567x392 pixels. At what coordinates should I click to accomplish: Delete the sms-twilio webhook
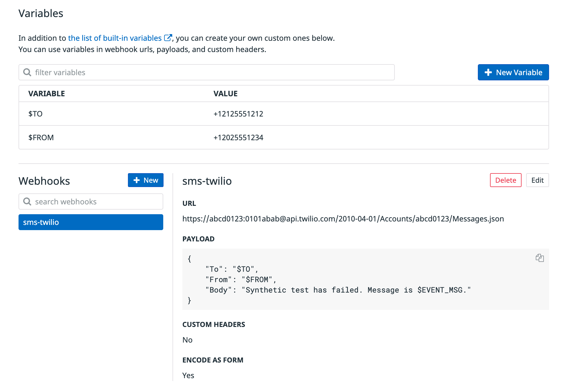pyautogui.click(x=506, y=180)
